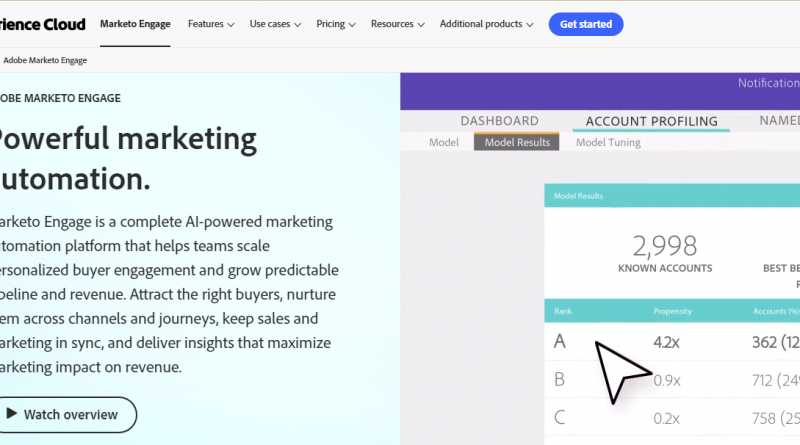Open the Model sub-tab
The height and width of the screenshot is (445, 800).
click(443, 142)
